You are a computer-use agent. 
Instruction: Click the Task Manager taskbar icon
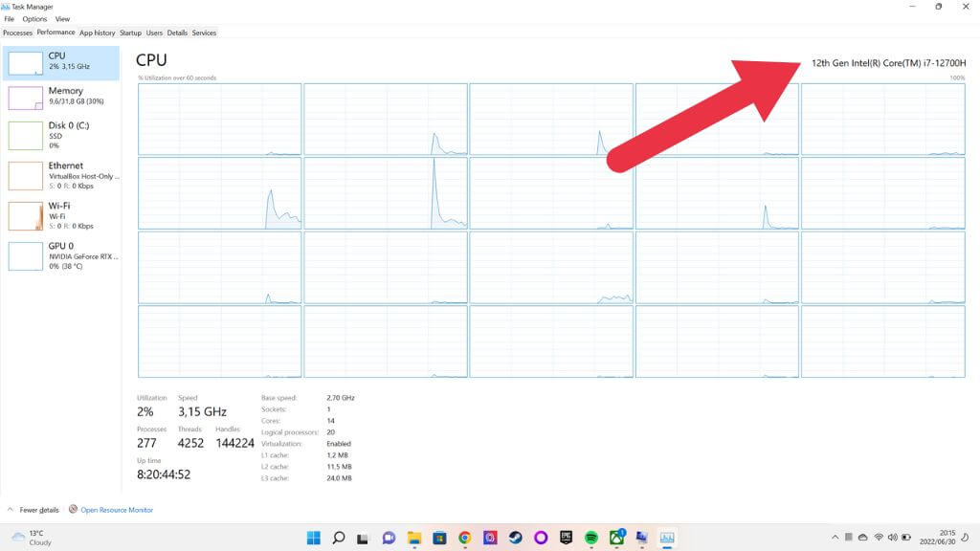[x=667, y=538]
